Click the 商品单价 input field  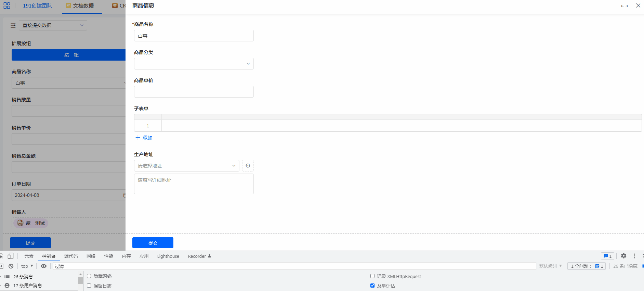point(194,92)
